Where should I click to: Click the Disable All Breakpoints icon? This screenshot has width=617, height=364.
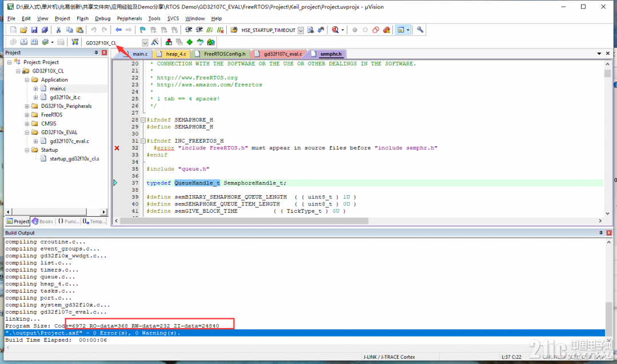click(x=376, y=30)
